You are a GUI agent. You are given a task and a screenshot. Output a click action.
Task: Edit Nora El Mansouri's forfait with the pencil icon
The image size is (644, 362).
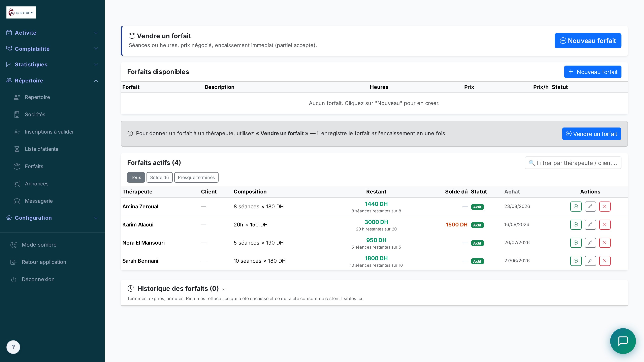pyautogui.click(x=590, y=243)
